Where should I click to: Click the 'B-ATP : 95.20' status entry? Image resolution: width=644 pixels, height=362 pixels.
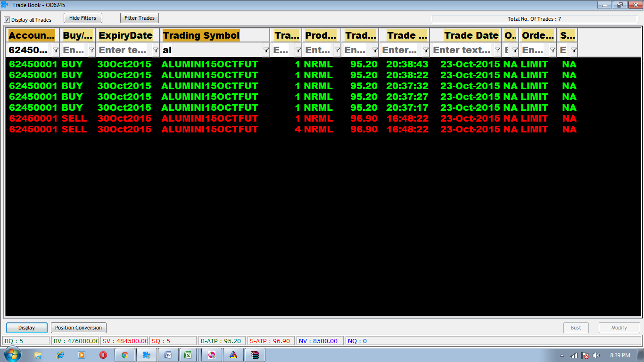pos(222,341)
